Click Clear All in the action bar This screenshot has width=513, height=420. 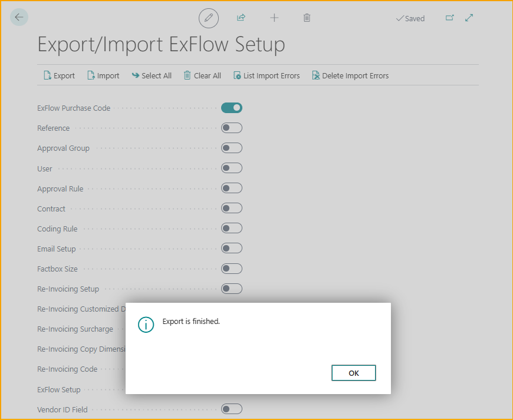pyautogui.click(x=202, y=75)
